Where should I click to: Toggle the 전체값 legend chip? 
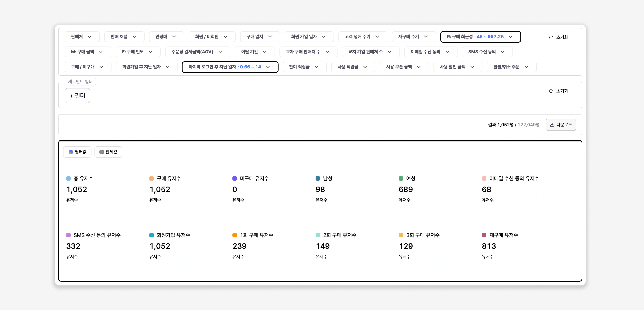[108, 152]
